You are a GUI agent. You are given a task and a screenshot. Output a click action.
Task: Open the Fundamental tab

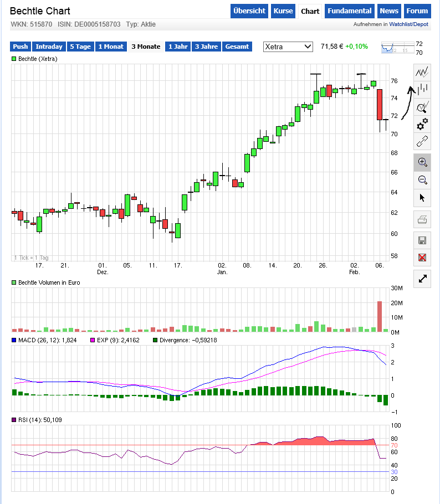(x=349, y=11)
